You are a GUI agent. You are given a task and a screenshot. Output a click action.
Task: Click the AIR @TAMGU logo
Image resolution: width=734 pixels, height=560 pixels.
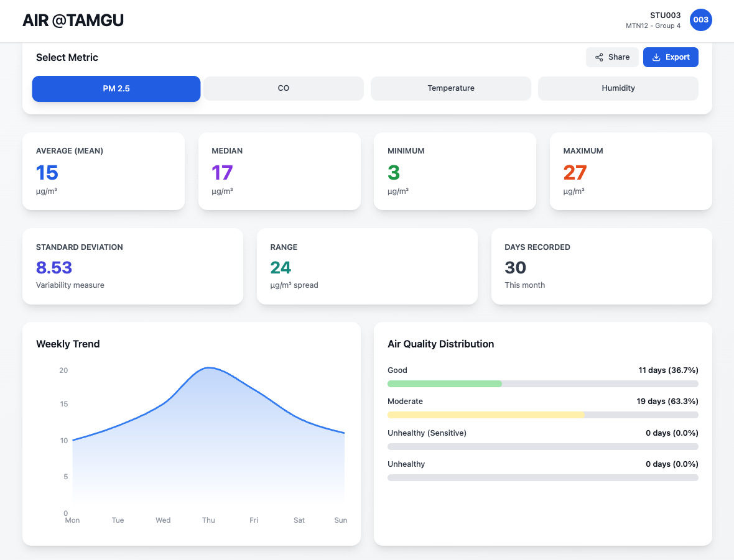tap(73, 20)
